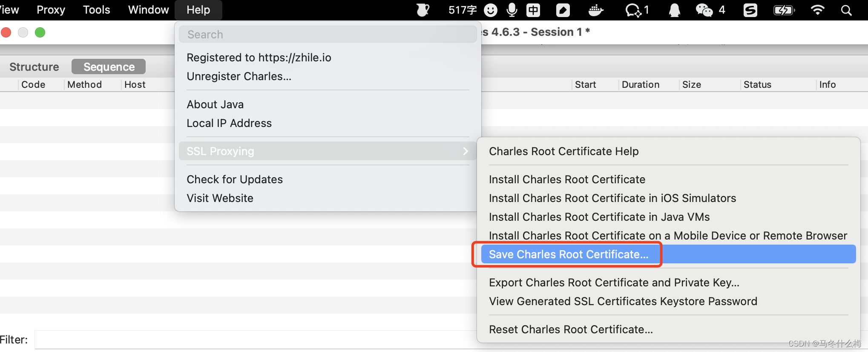Click the Filter input field
Image resolution: width=868 pixels, height=352 pixels.
[x=256, y=340]
